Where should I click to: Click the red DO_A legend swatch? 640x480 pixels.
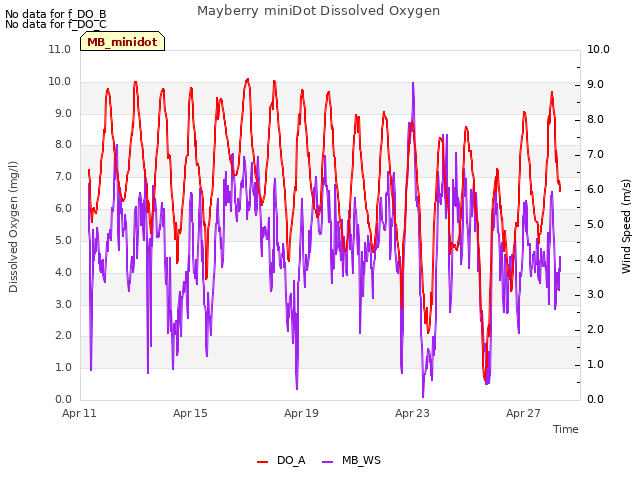point(262,462)
